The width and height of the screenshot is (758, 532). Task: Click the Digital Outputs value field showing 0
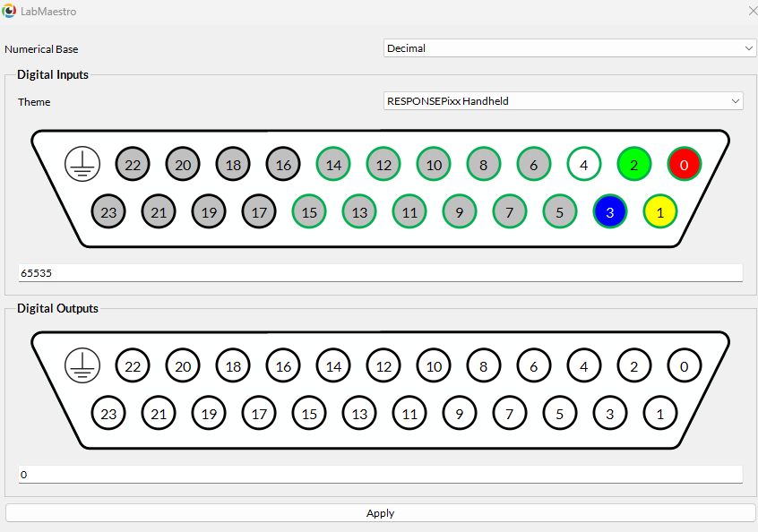[380, 474]
